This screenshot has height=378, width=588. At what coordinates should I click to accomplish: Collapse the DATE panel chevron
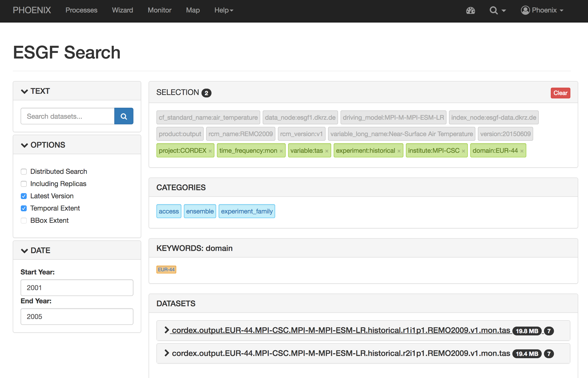[24, 251]
